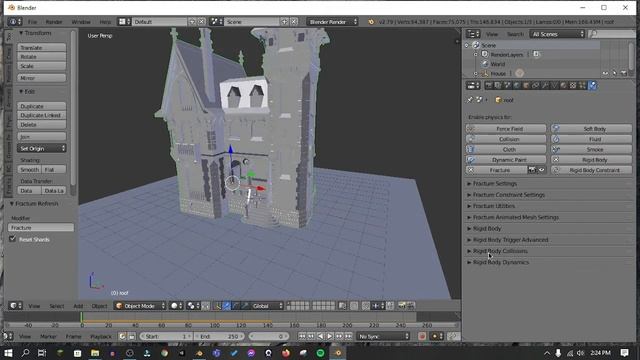This screenshot has height=360, width=640.
Task: Click the outliner editor type icon
Action: tap(473, 34)
